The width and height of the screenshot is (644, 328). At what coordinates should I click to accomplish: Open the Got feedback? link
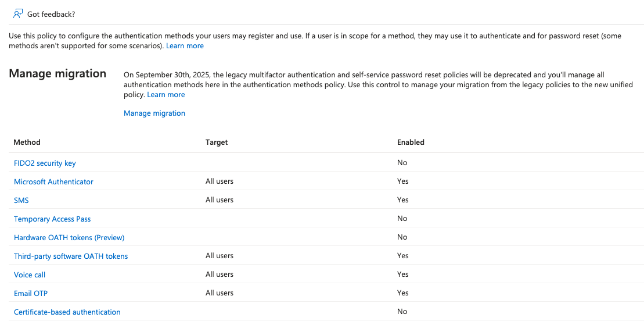point(51,14)
